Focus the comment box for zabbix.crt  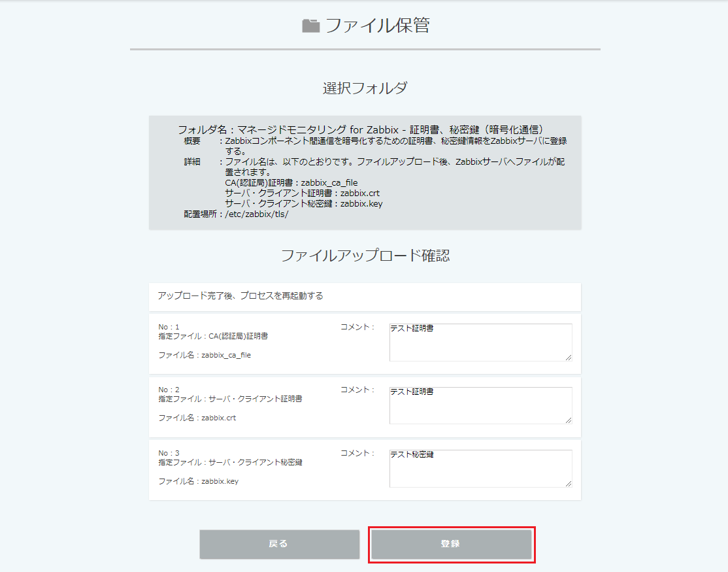point(480,405)
